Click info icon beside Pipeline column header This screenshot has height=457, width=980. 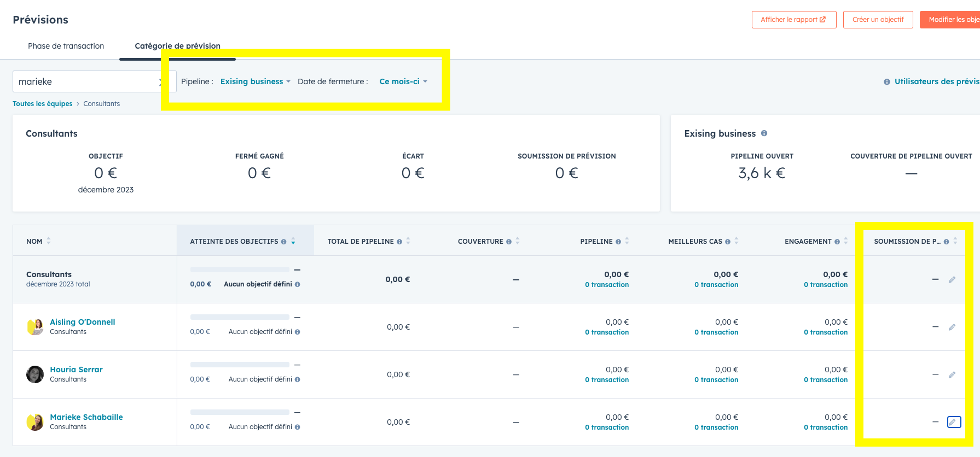pyautogui.click(x=618, y=242)
